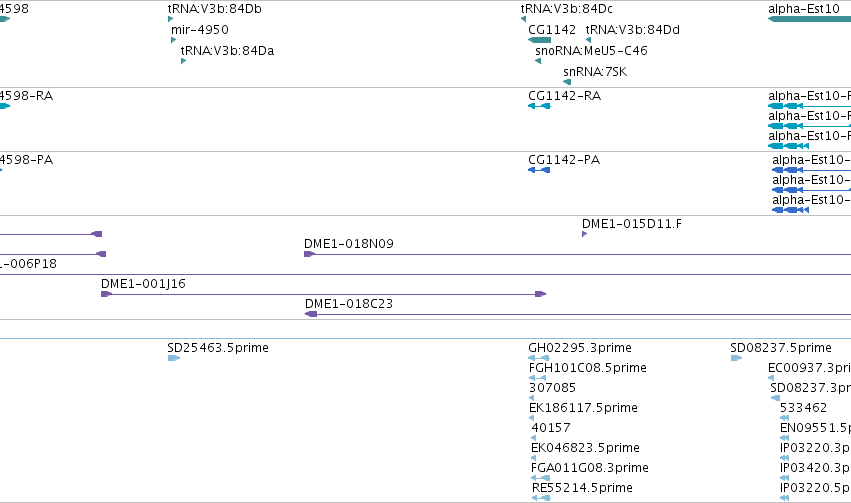Open the 4598-PA protein label
851x503 pixels.
point(27,160)
